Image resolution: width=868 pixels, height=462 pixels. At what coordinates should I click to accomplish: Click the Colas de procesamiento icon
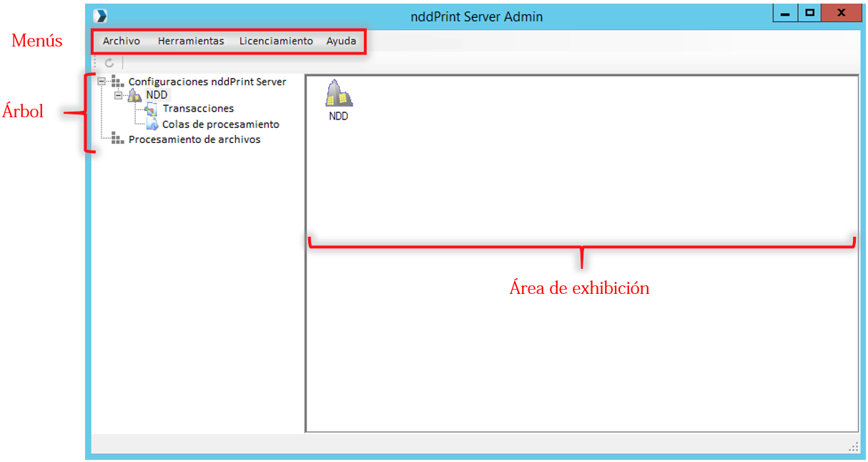coord(150,123)
